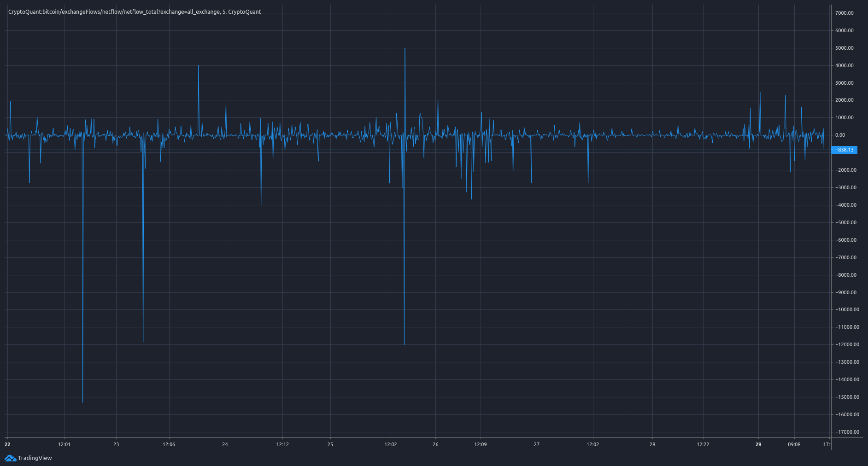The image size is (868, 466).
Task: Click the TradingView brand text
Action: [35, 458]
